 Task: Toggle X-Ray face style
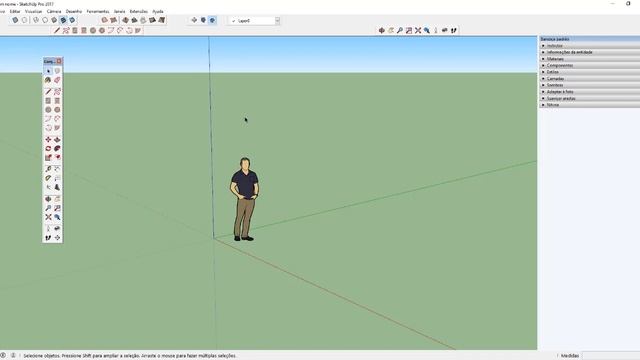15,20
